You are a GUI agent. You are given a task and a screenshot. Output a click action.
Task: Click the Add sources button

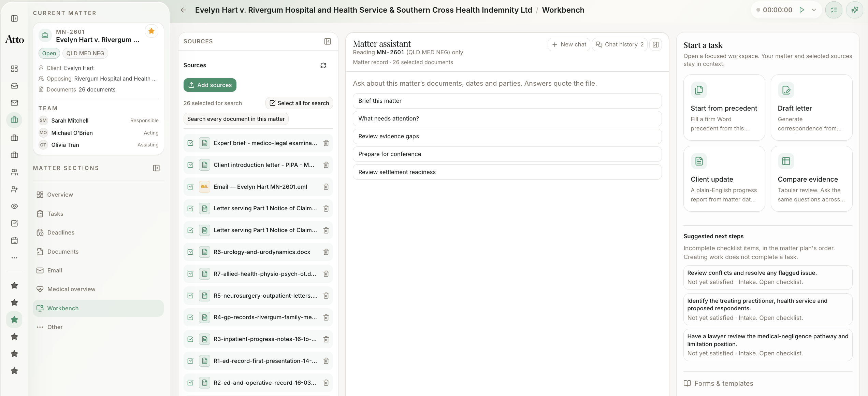[x=210, y=85]
